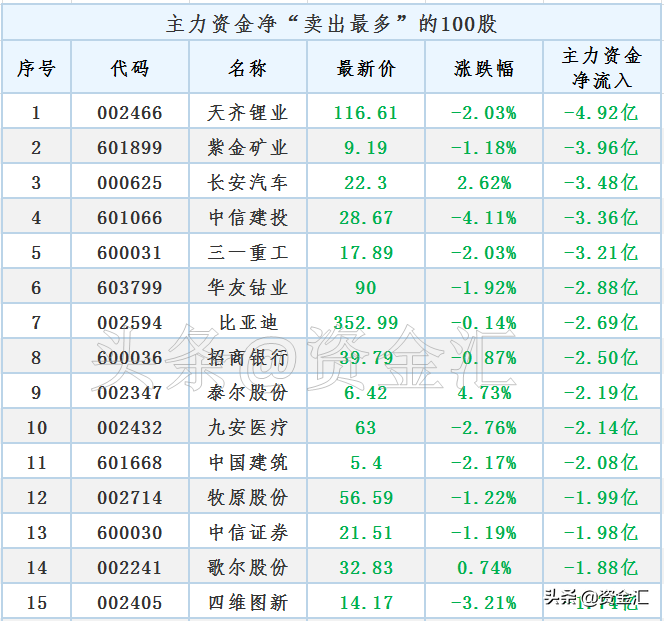Select stock code 002594
664x621 pixels.
[x=130, y=323]
